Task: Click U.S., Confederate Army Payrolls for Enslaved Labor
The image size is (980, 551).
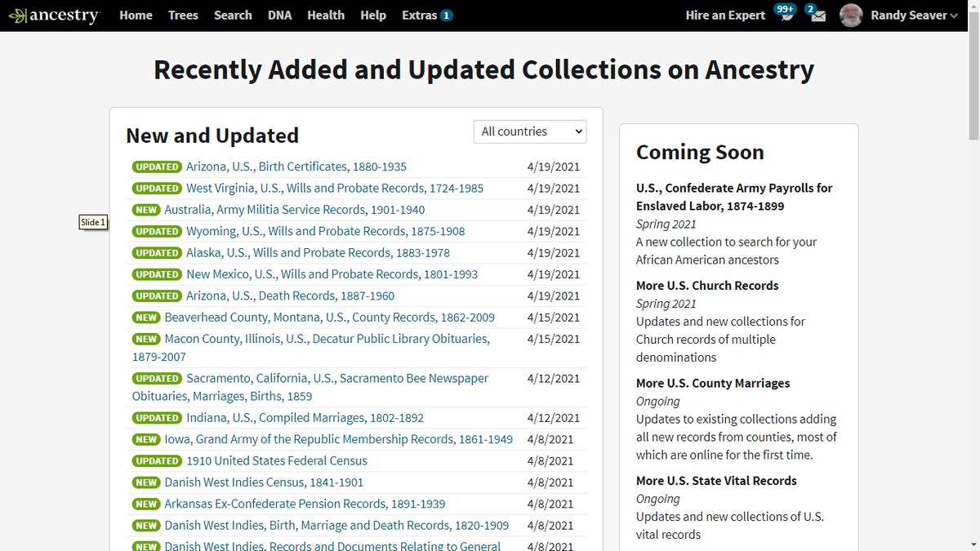Action: (x=734, y=197)
